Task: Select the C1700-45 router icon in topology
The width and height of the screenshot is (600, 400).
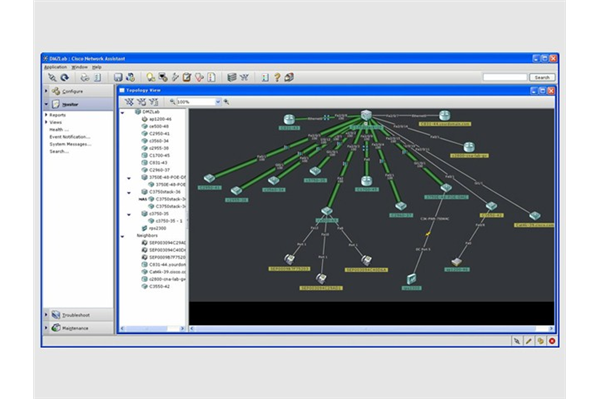Action: point(366,181)
